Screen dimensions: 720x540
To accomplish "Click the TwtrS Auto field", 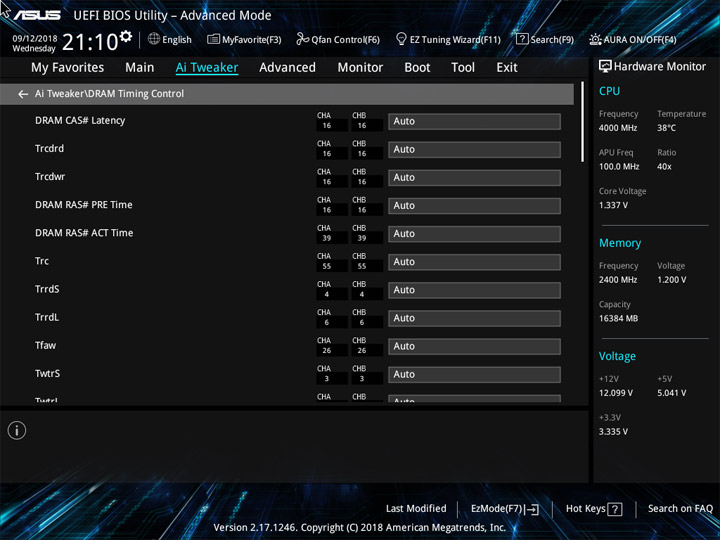I will (474, 375).
